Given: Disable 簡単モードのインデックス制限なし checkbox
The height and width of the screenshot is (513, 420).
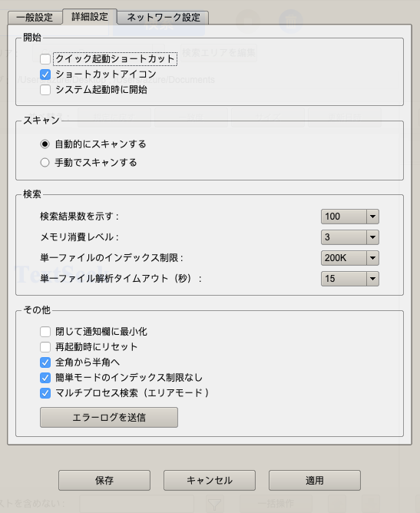Looking at the screenshot, I should pyautogui.click(x=45, y=378).
